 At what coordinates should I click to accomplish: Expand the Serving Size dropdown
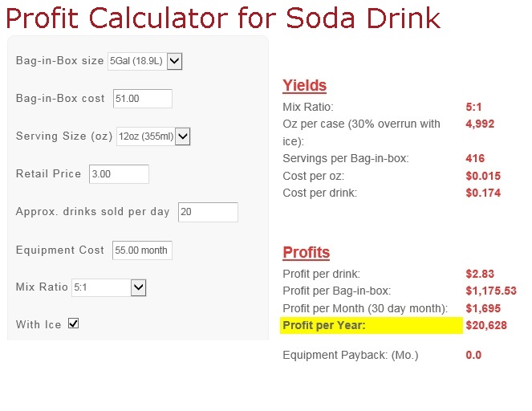(x=153, y=136)
